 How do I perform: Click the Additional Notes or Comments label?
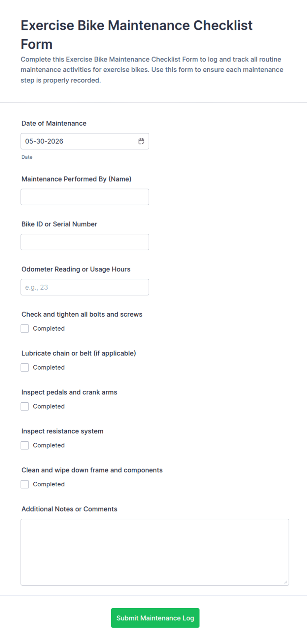click(x=69, y=509)
